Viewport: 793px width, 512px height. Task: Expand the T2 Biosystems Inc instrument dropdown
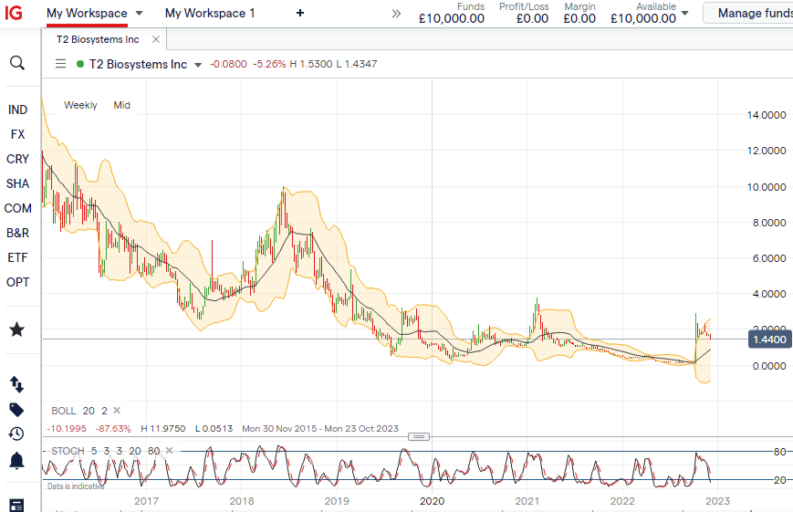point(198,65)
